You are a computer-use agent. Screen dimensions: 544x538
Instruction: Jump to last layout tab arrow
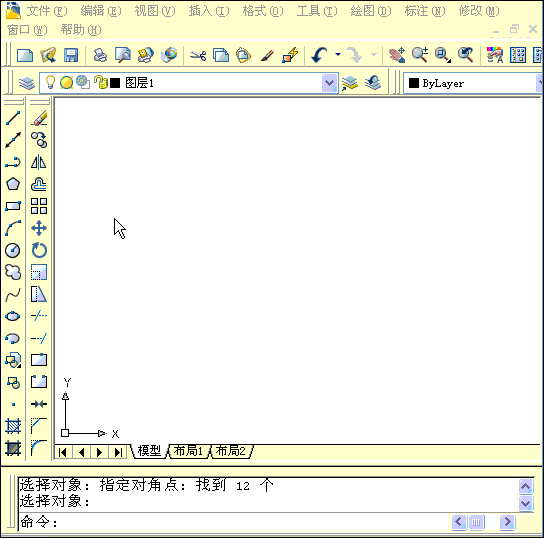point(118,452)
